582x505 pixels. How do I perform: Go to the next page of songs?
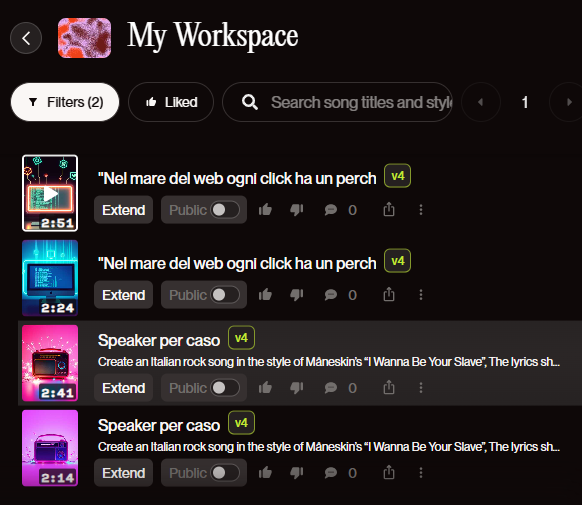569,102
